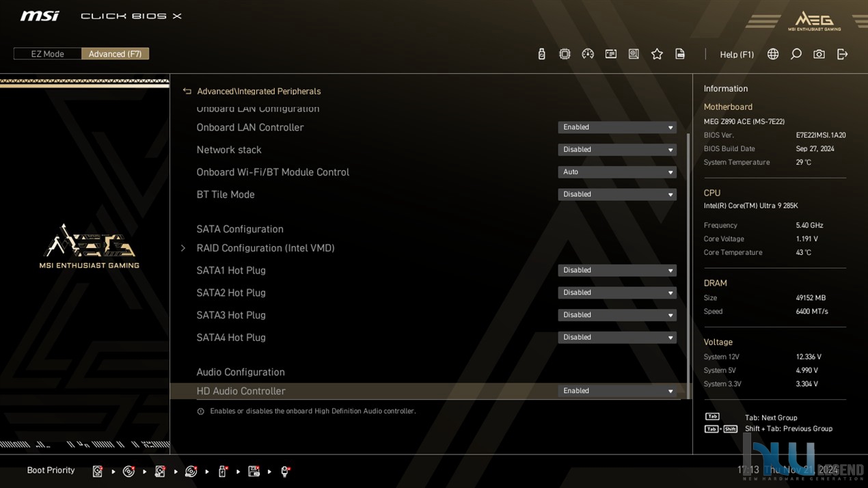Click DRAM speed 6400 MT/s value
Image resolution: width=868 pixels, height=488 pixels.
click(812, 312)
